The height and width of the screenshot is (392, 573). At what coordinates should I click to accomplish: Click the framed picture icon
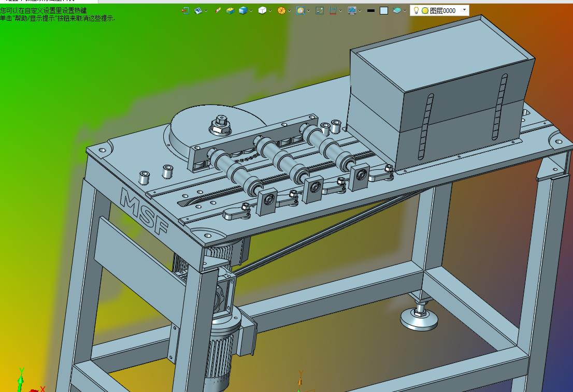click(320, 10)
